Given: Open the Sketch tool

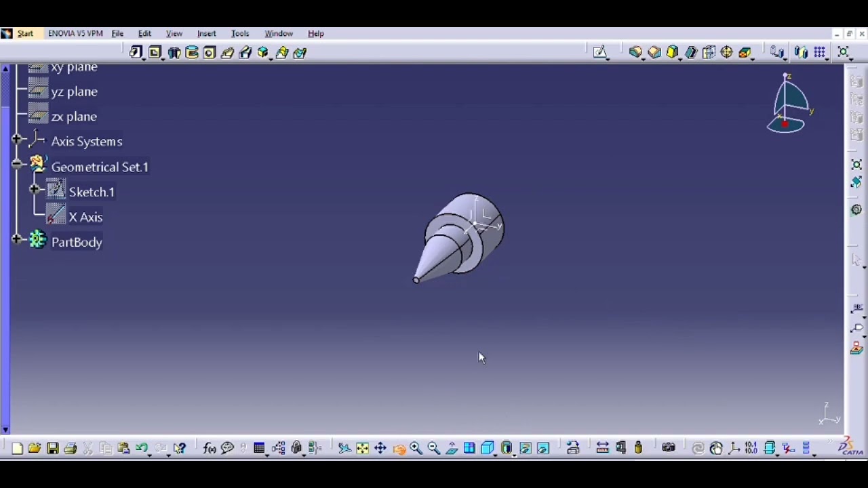Looking at the screenshot, I should tap(600, 52).
